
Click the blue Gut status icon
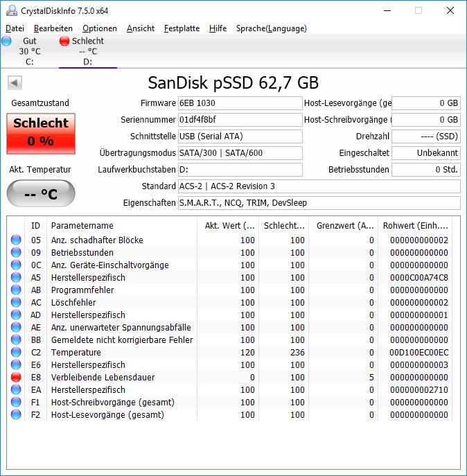coord(6,41)
